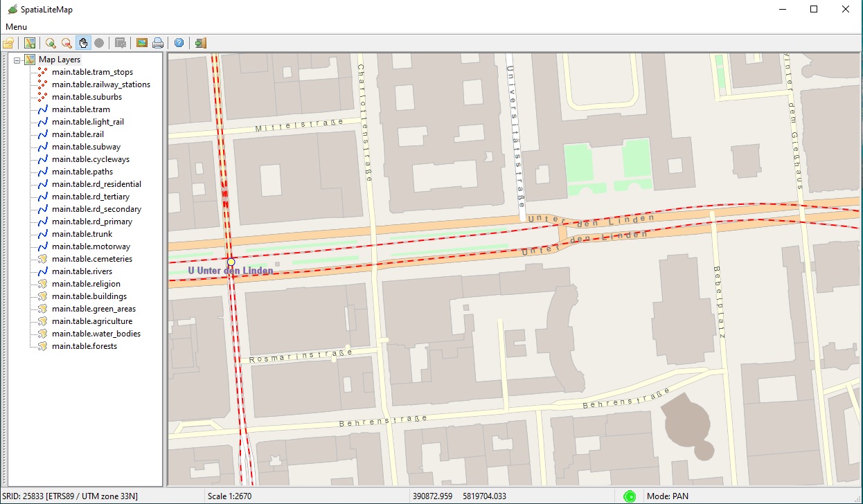Click the green status indicator in status bar

630,496
